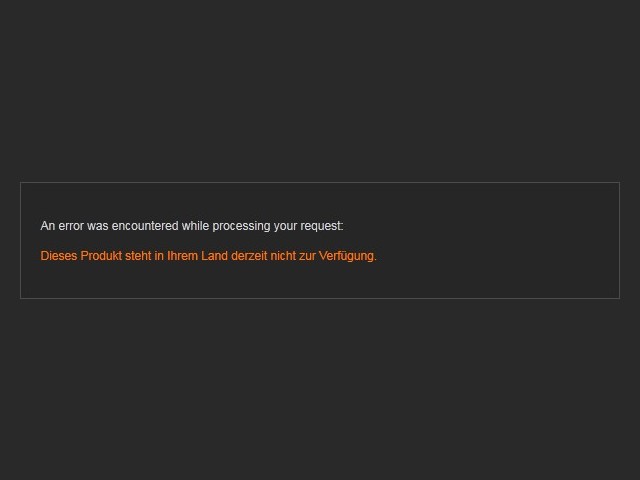Click the word 'was' in the white line

point(98,226)
